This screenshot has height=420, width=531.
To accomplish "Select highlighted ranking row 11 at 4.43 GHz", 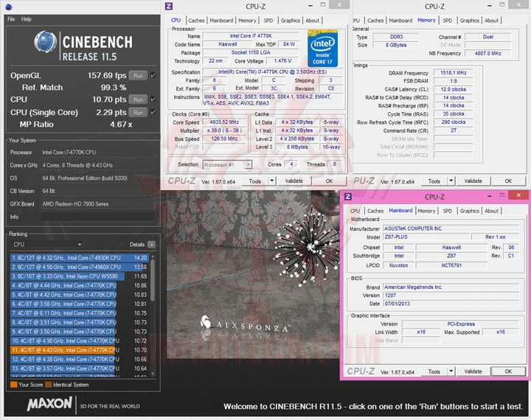I will 80,350.
